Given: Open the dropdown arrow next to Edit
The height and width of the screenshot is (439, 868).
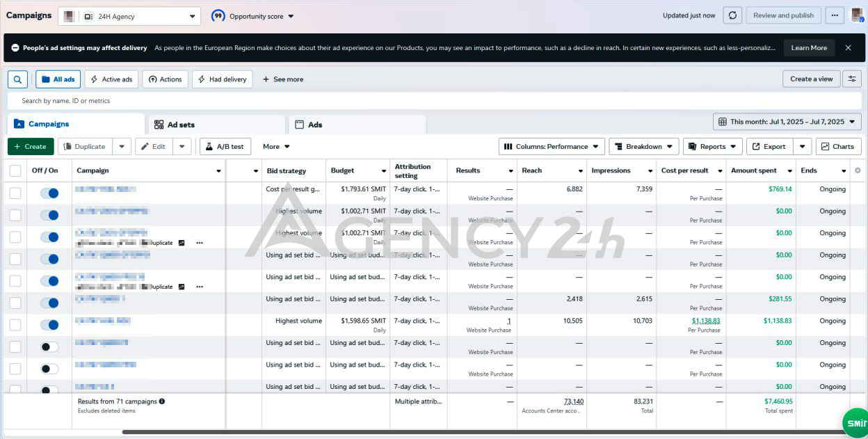Looking at the screenshot, I should pyautogui.click(x=182, y=147).
